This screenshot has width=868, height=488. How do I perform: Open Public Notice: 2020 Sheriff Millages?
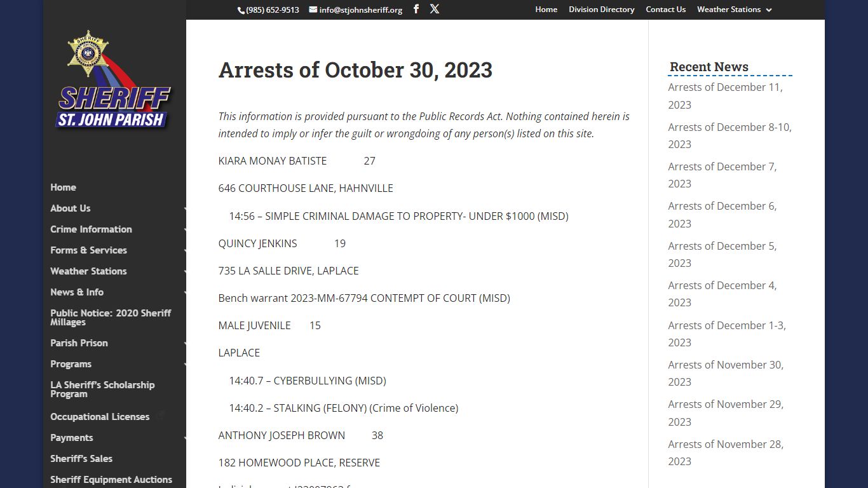point(111,318)
